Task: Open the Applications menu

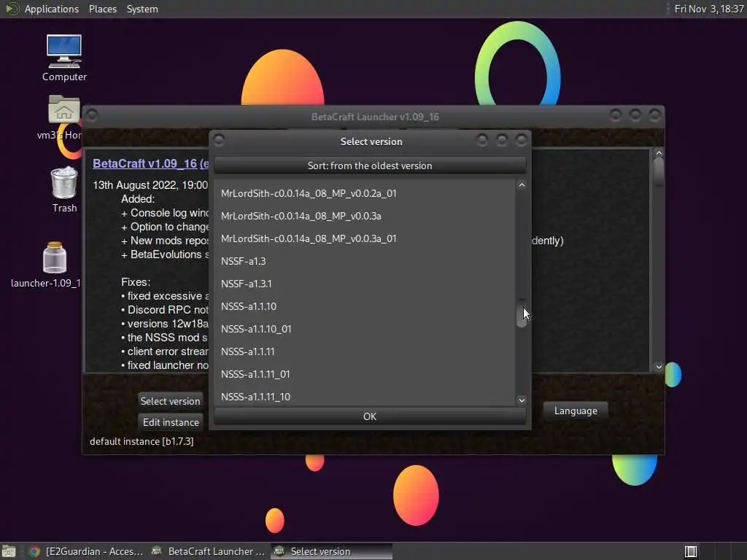Action: (x=52, y=9)
